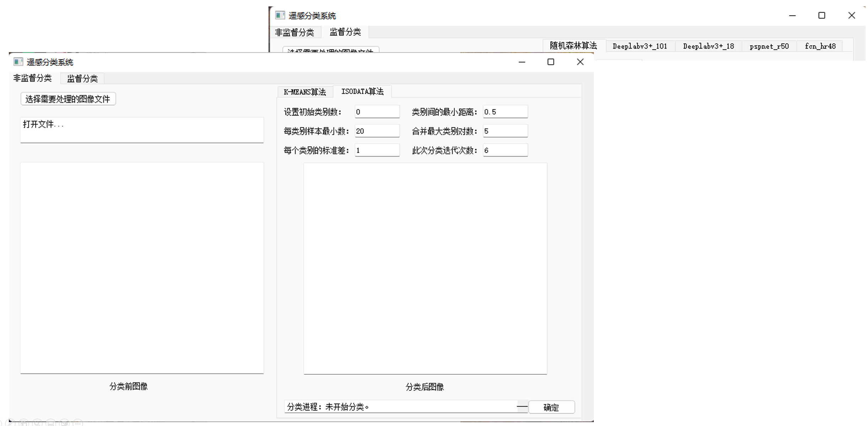Select the pen annotation icon in bottom toolbar

pyautogui.click(x=10, y=424)
